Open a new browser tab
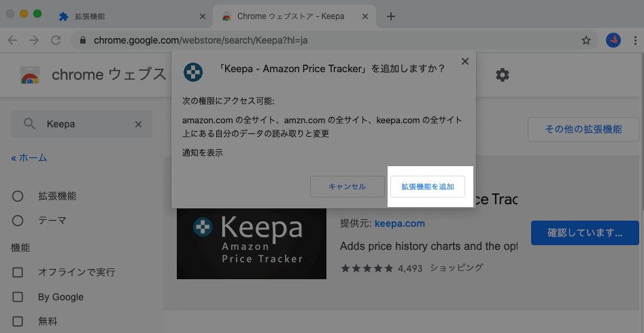Viewport: 644px width, 333px height. [390, 16]
